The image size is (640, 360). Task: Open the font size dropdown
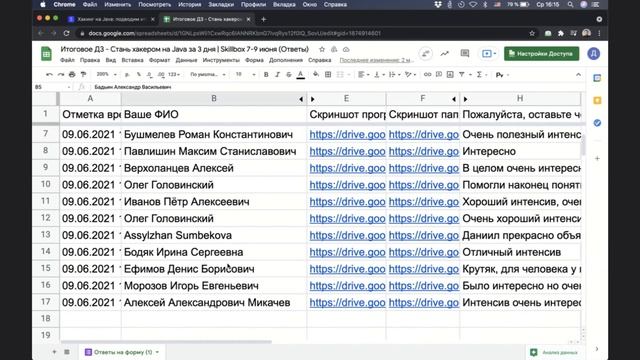pos(245,75)
